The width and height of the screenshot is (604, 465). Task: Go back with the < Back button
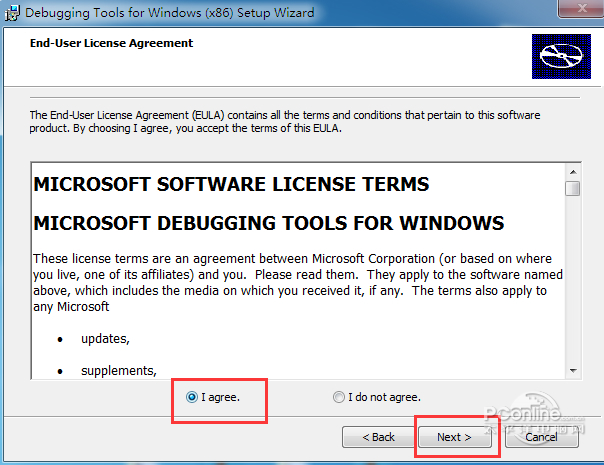coord(378,437)
